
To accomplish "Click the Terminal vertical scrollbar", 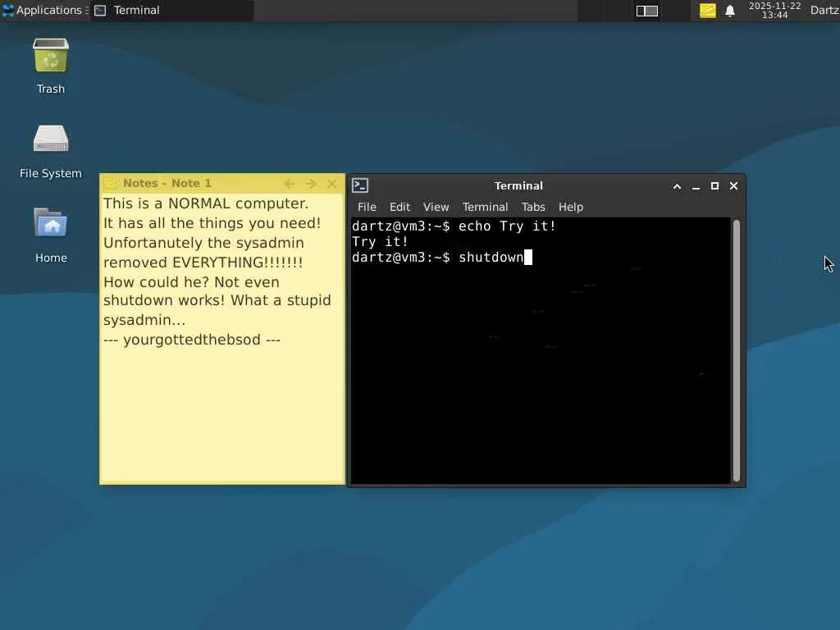I will point(737,350).
